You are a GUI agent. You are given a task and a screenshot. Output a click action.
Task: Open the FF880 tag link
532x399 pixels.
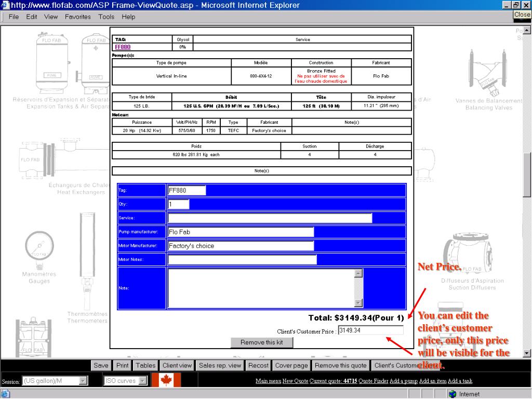tap(123, 47)
